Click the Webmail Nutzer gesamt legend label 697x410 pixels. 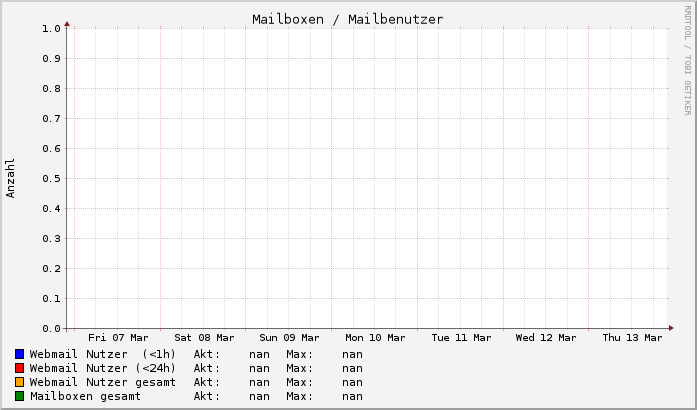pos(102,382)
